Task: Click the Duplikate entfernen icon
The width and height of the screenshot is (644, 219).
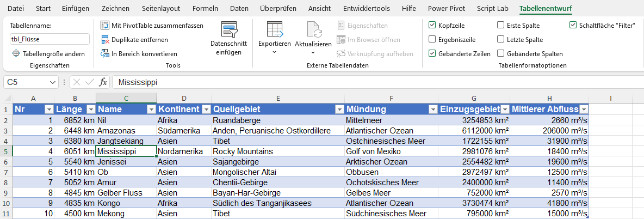Action: click(106, 40)
